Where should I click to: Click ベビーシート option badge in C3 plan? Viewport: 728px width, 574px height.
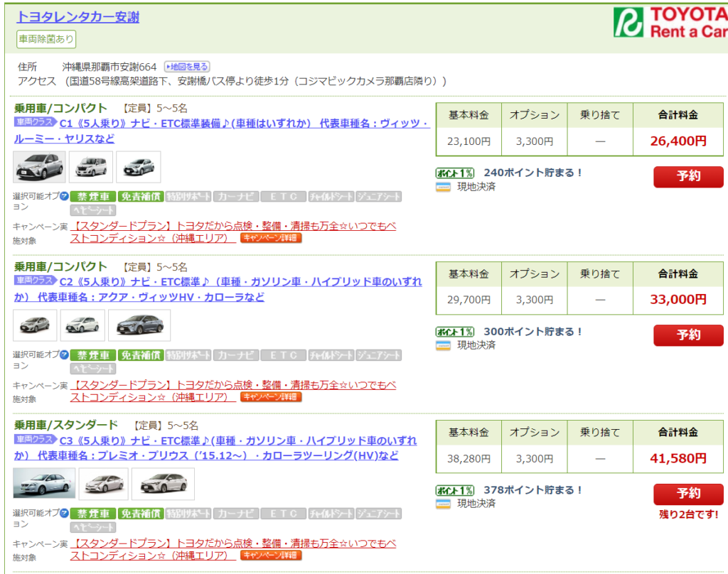pyautogui.click(x=93, y=528)
